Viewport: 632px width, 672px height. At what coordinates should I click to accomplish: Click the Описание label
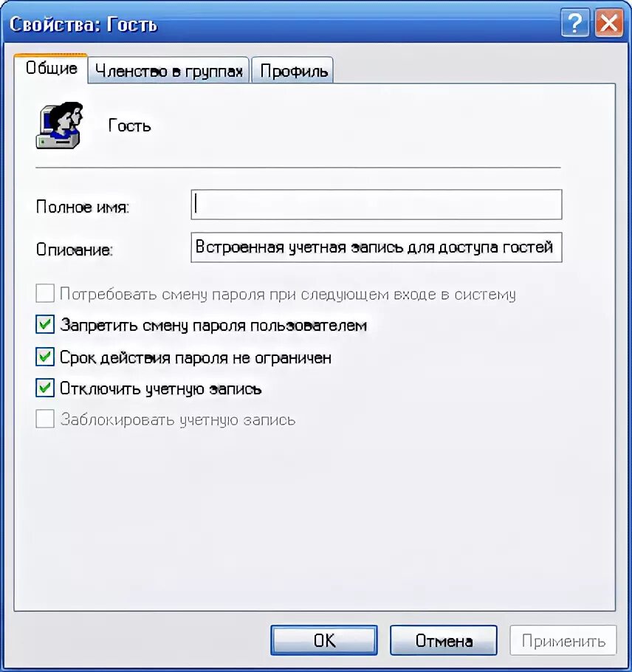click(74, 250)
